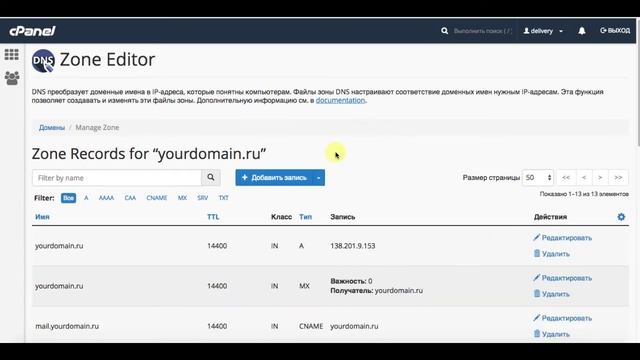Sort by the Имя column header
Screen dimensions: 640x360
(42, 217)
